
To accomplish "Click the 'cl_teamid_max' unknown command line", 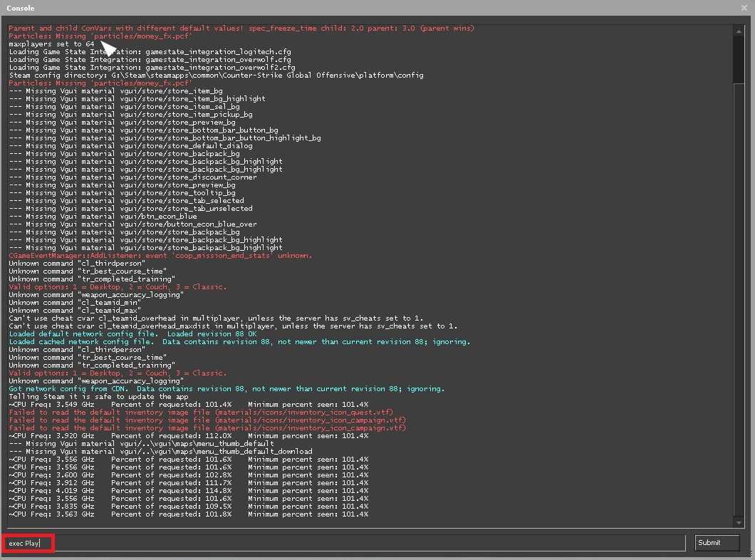I will (x=75, y=310).
